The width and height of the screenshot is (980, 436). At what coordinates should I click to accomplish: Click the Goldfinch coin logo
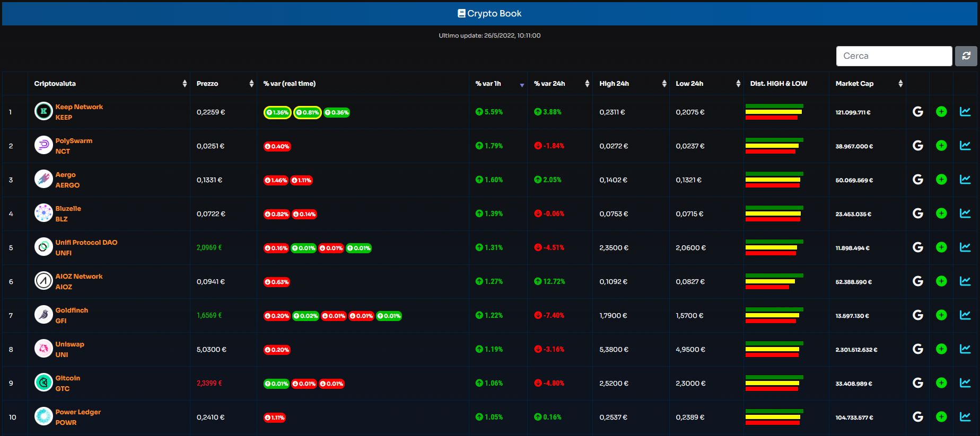pyautogui.click(x=43, y=315)
